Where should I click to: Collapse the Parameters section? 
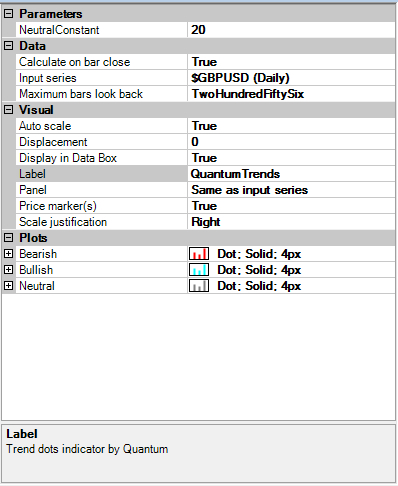[x=9, y=14]
